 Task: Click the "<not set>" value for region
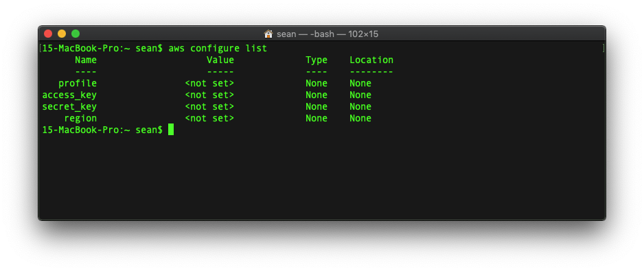(x=209, y=118)
